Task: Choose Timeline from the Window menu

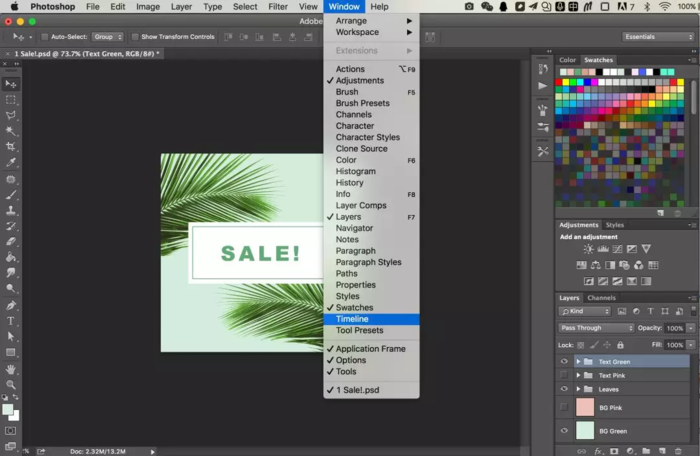Action: pyautogui.click(x=371, y=319)
